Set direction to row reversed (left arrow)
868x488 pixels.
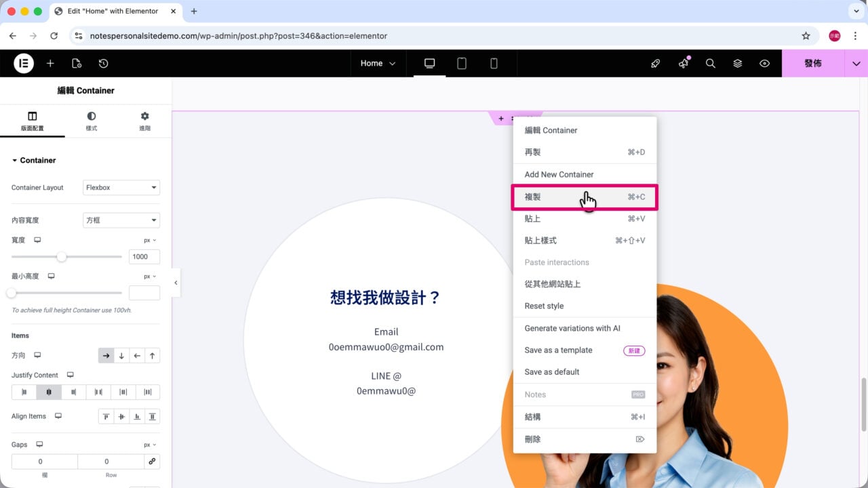(137, 355)
